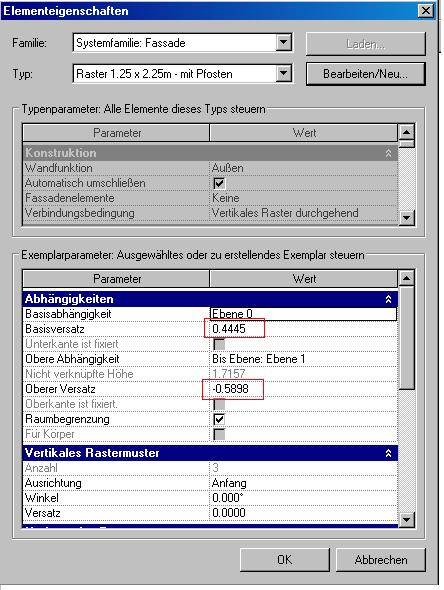Click the Exemplarparameter scrollbar up arrow

406,278
